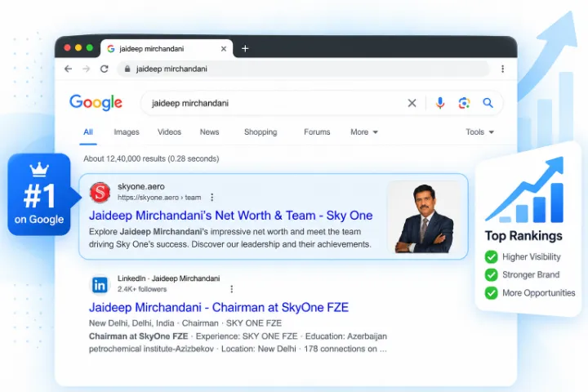Image resolution: width=588 pixels, height=392 pixels.
Task: Select the All search tab
Action: click(x=88, y=132)
